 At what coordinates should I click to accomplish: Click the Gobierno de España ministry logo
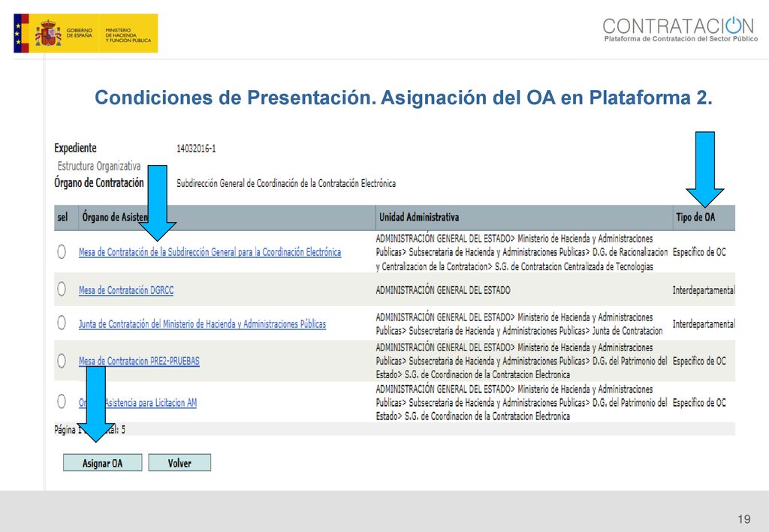click(x=86, y=33)
